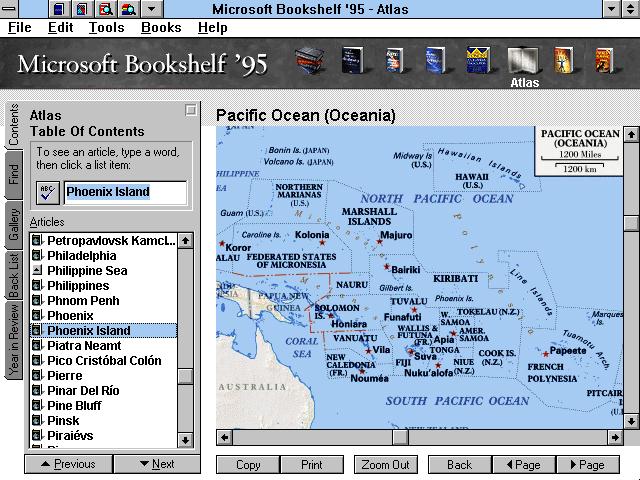640x480 pixels.
Task: Open the title bar dropdown arrow beside quick icons
Action: 151,9
